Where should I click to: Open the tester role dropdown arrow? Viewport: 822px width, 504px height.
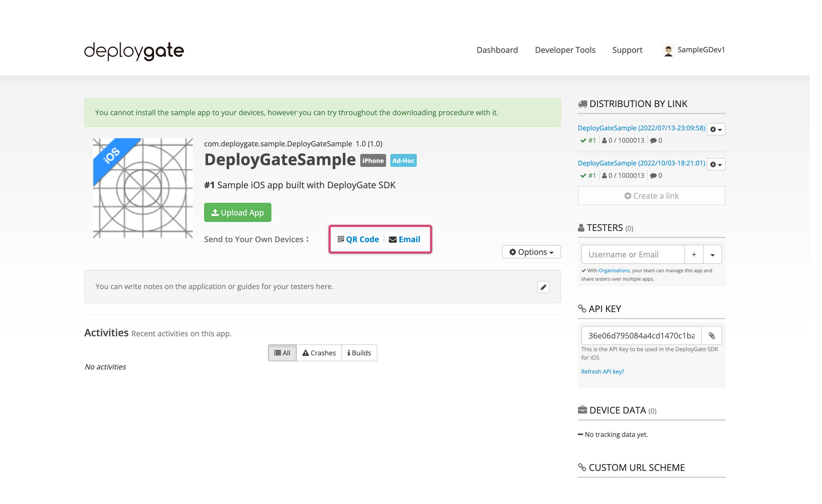(x=712, y=255)
